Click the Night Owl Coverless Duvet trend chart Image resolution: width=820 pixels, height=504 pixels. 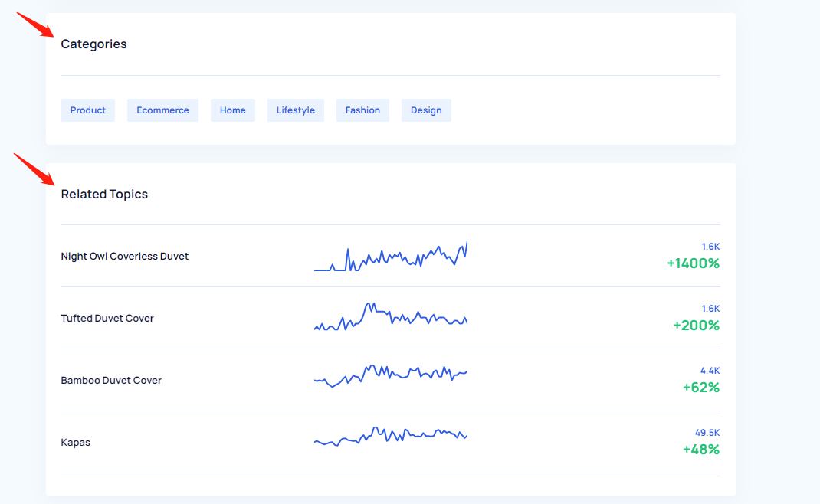click(x=391, y=257)
